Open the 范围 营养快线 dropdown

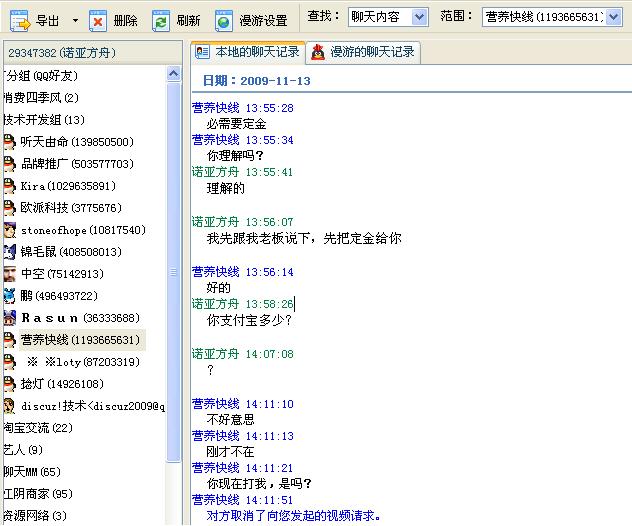pyautogui.click(x=613, y=17)
